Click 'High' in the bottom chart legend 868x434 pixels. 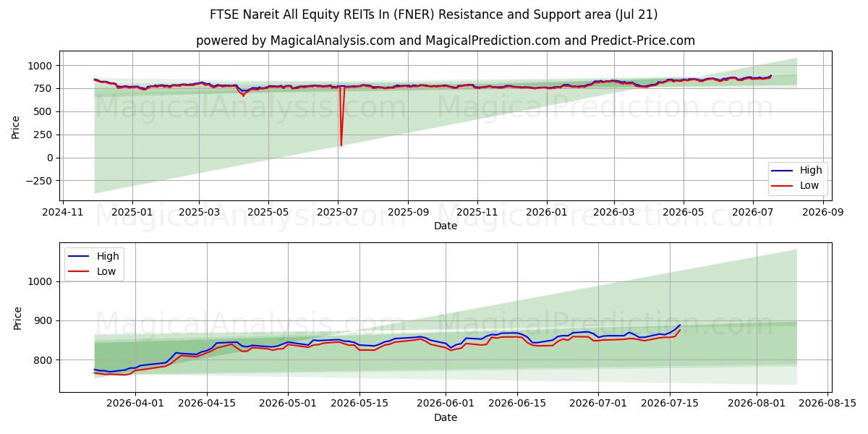pyautogui.click(x=108, y=256)
